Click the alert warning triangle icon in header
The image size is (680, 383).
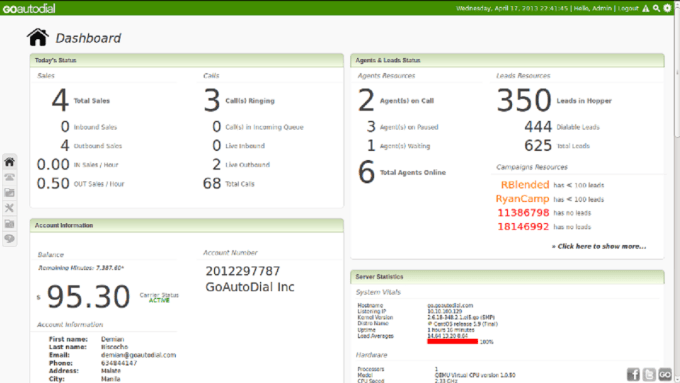[646, 8]
